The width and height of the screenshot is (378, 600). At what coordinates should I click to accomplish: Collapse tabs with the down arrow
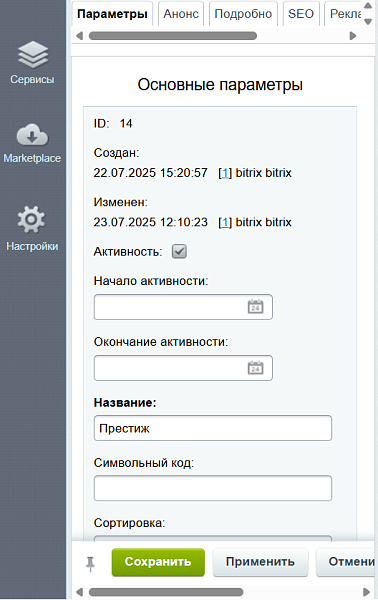point(368,22)
